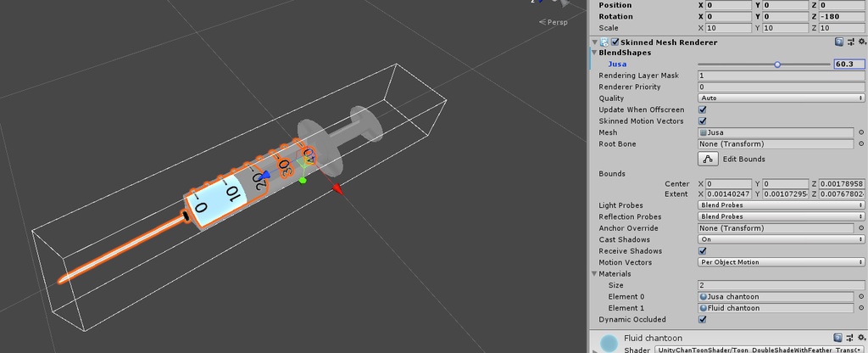Click the Position X field
The height and width of the screenshot is (353, 868).
(729, 5)
